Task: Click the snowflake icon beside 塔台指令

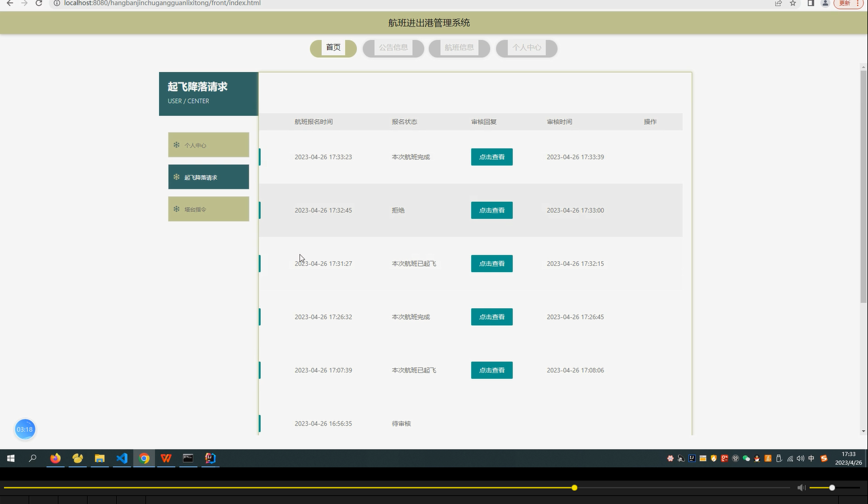Action: (176, 209)
